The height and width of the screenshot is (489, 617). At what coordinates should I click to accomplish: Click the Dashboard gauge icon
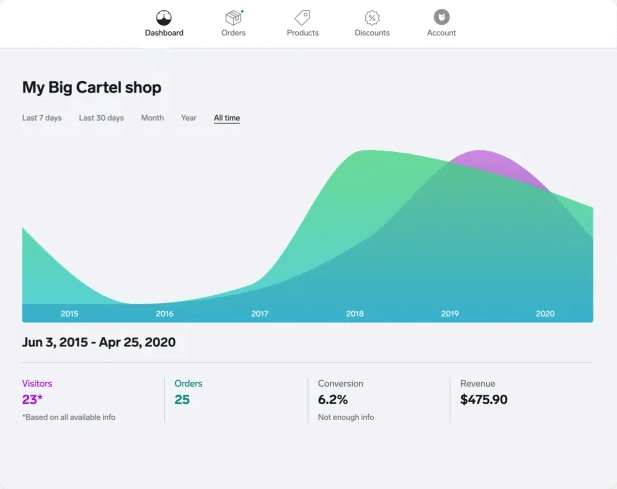click(164, 17)
